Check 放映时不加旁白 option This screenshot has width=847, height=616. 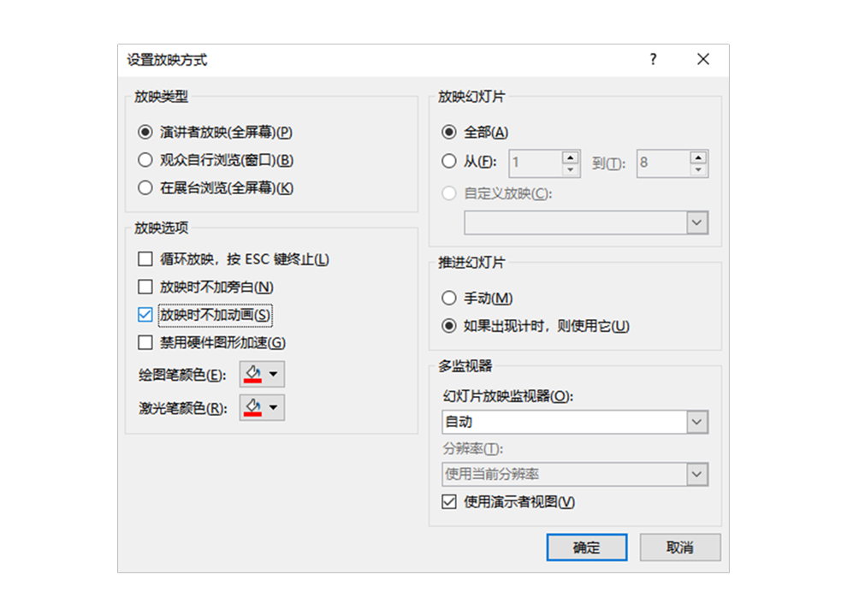[x=145, y=287]
